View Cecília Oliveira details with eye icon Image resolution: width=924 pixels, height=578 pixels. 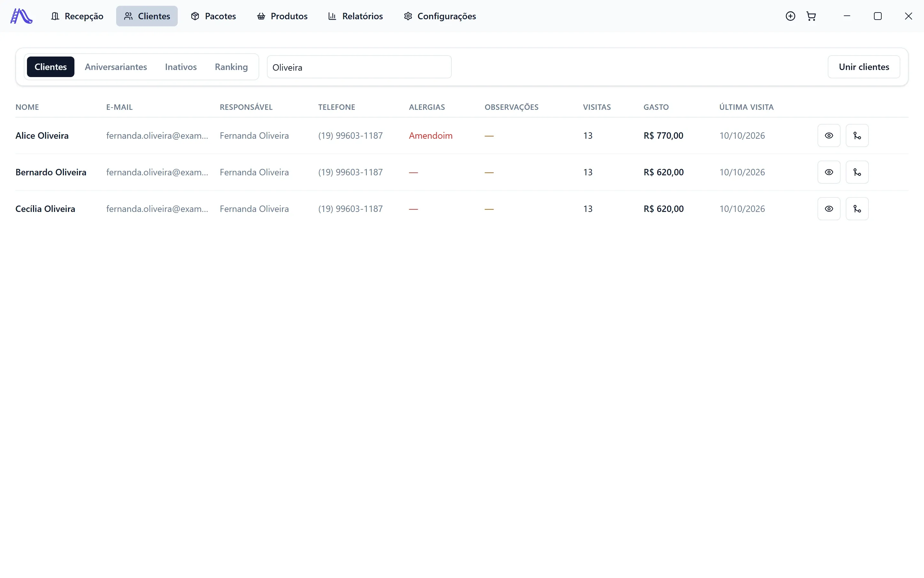829,209
